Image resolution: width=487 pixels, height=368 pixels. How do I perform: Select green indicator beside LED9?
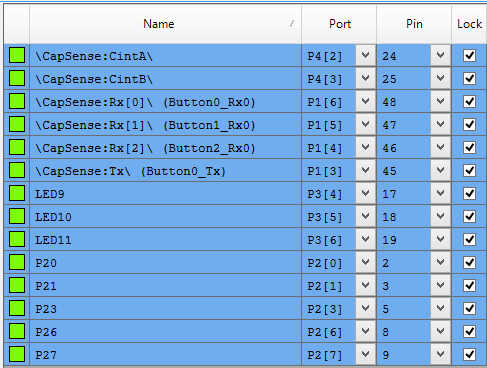(17, 193)
